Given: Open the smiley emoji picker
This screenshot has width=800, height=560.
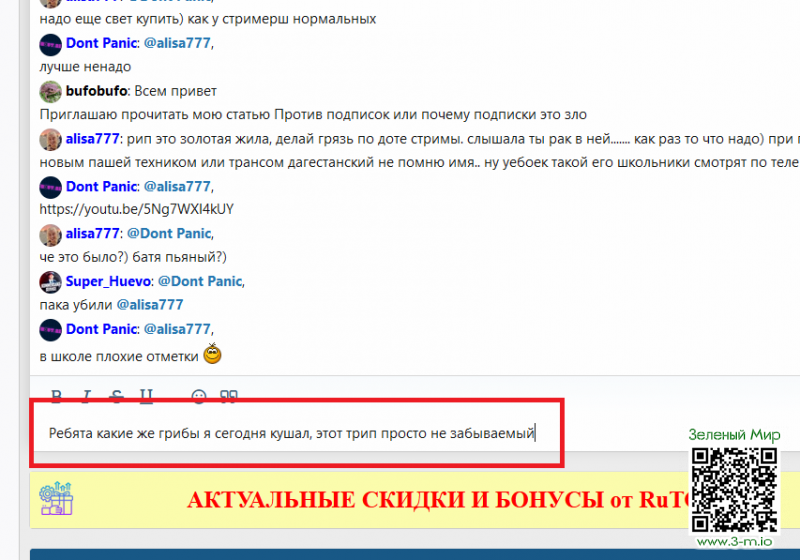Looking at the screenshot, I should pos(198,396).
